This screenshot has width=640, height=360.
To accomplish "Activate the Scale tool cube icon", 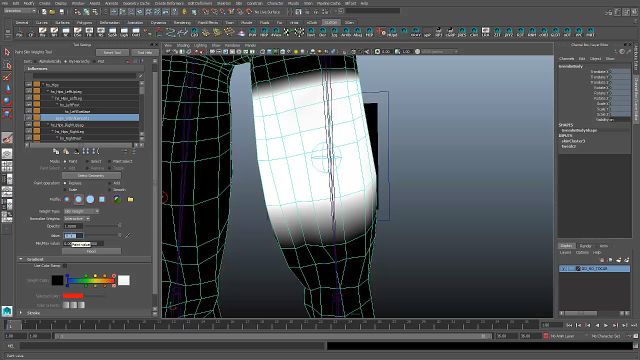I will tap(7, 113).
